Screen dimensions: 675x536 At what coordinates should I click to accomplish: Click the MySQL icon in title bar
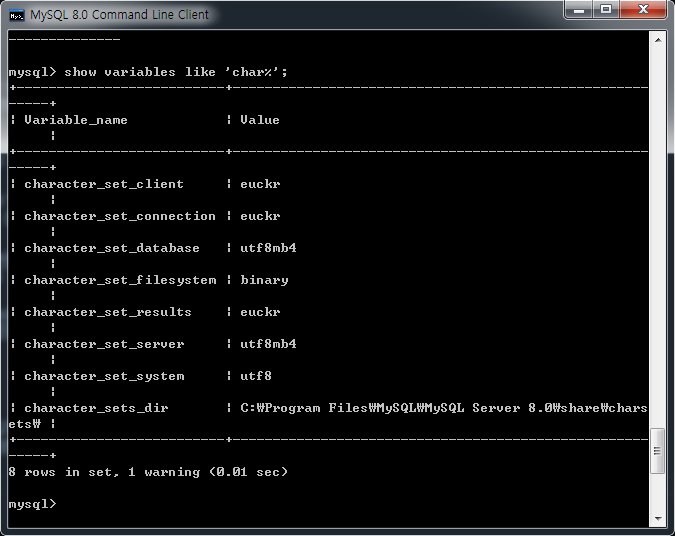(x=16, y=15)
